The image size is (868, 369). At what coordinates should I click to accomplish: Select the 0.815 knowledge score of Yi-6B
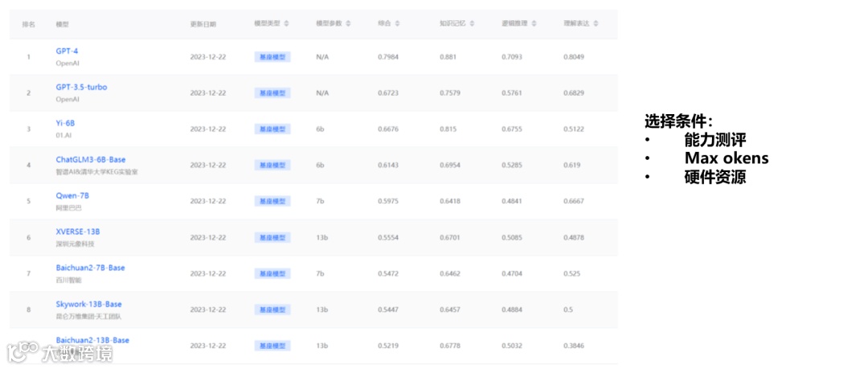[448, 129]
